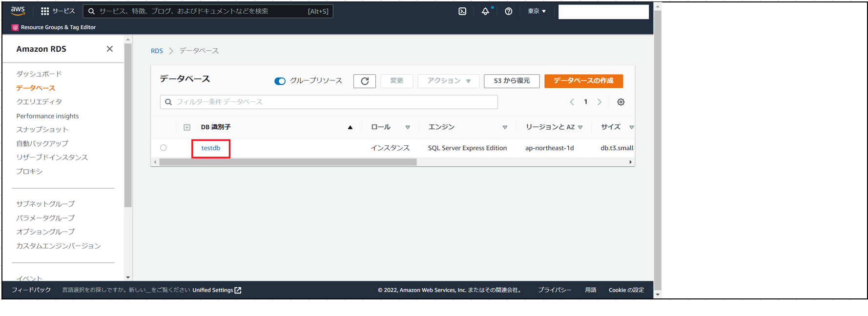Open Snapshots in the sidebar
The height and width of the screenshot is (316, 868).
(x=42, y=129)
